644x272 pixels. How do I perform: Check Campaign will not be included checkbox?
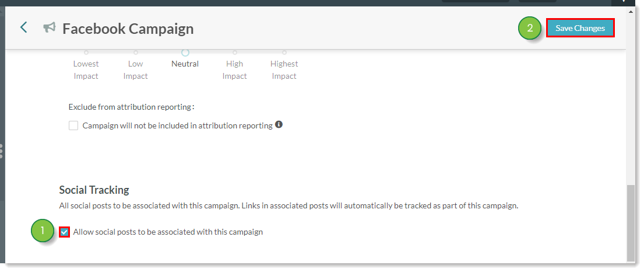click(73, 125)
